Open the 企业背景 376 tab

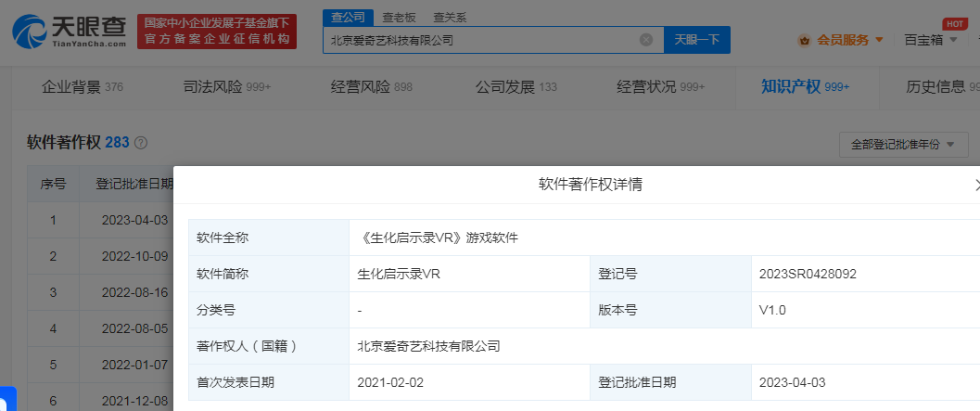82,87
